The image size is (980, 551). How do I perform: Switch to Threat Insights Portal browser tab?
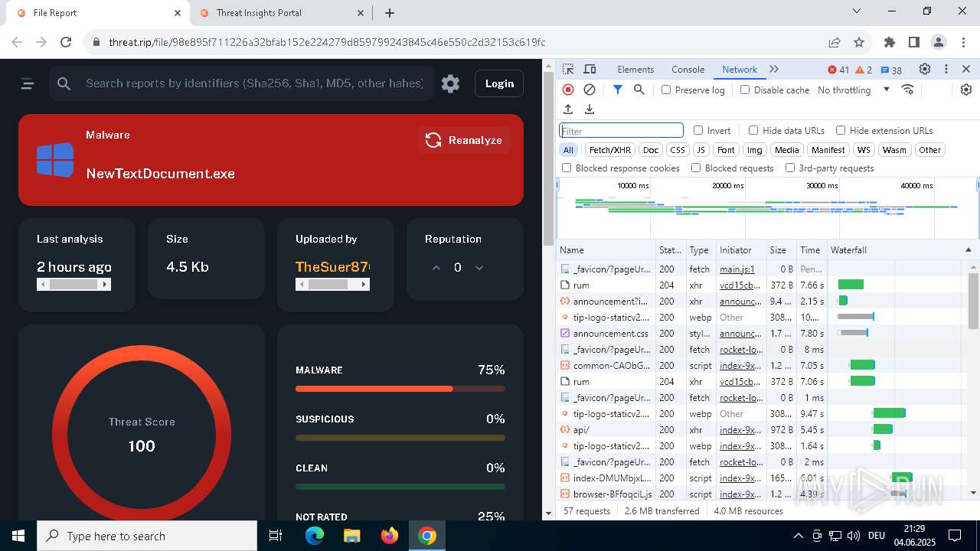tap(280, 13)
